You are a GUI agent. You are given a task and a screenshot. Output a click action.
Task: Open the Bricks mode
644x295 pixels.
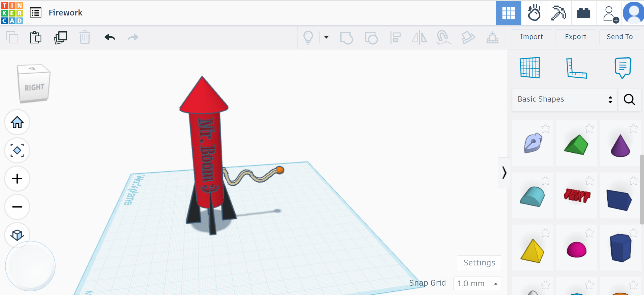[x=583, y=13]
